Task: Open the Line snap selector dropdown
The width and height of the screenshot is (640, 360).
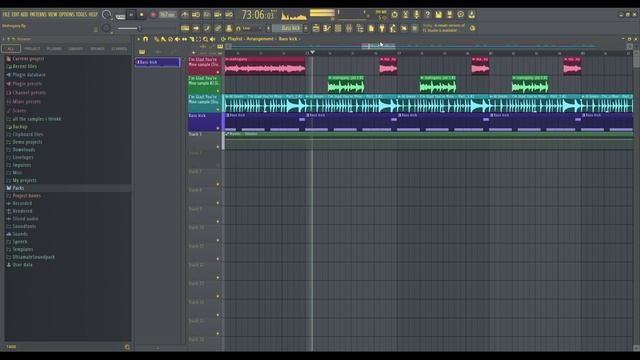Action: 251,28
